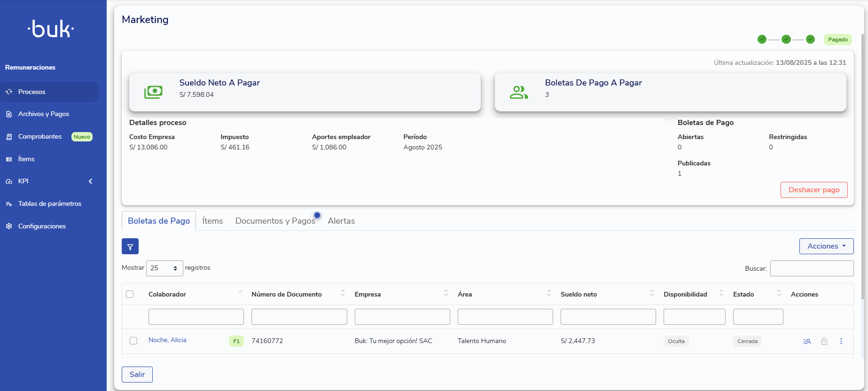Screen dimensions: 868x391
Task: Toggle the select-all checkbox in the table header
Action: coord(130,294)
